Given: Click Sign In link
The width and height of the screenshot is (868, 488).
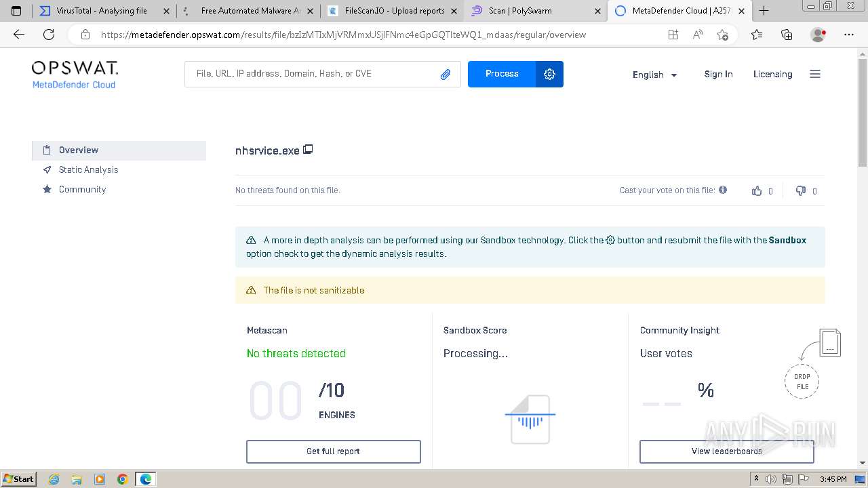Looking at the screenshot, I should point(718,75).
